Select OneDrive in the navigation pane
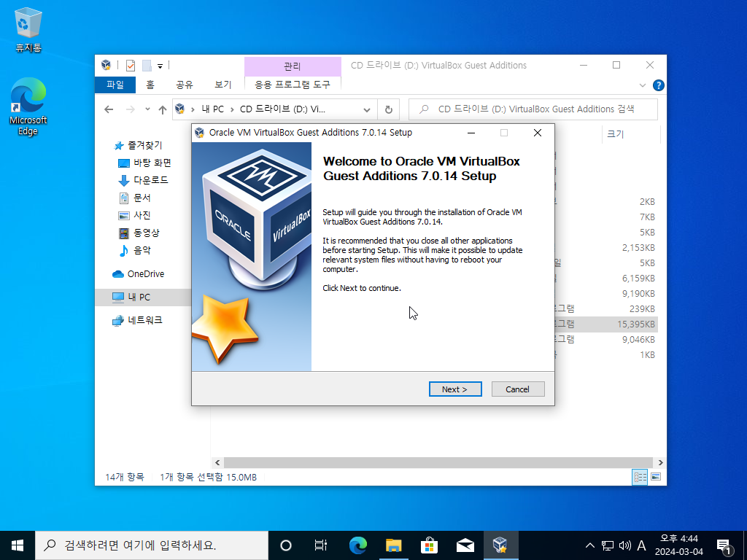Viewport: 747px width, 560px height. coord(138,274)
